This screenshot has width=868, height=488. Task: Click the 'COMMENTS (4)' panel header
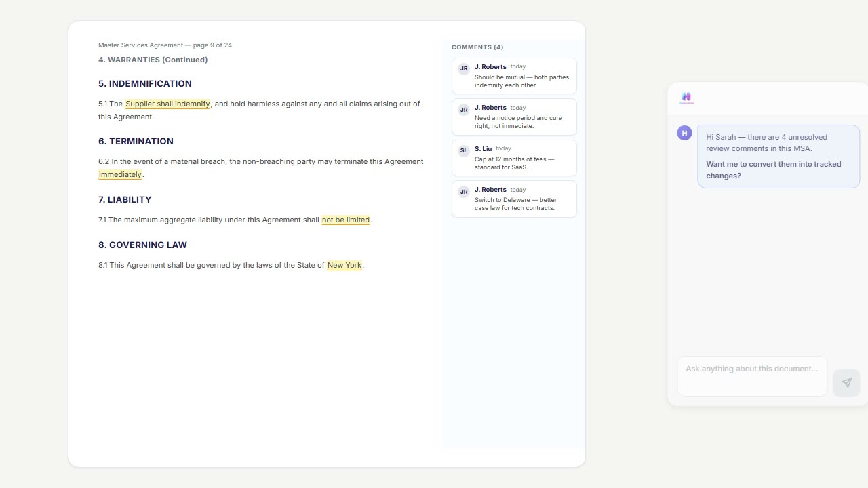coord(477,47)
